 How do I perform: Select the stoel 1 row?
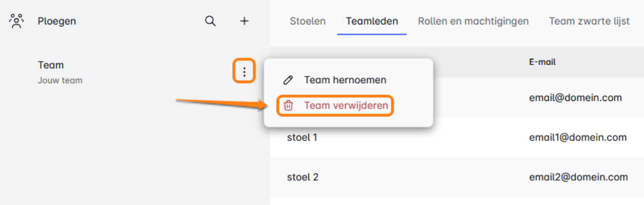point(302,137)
